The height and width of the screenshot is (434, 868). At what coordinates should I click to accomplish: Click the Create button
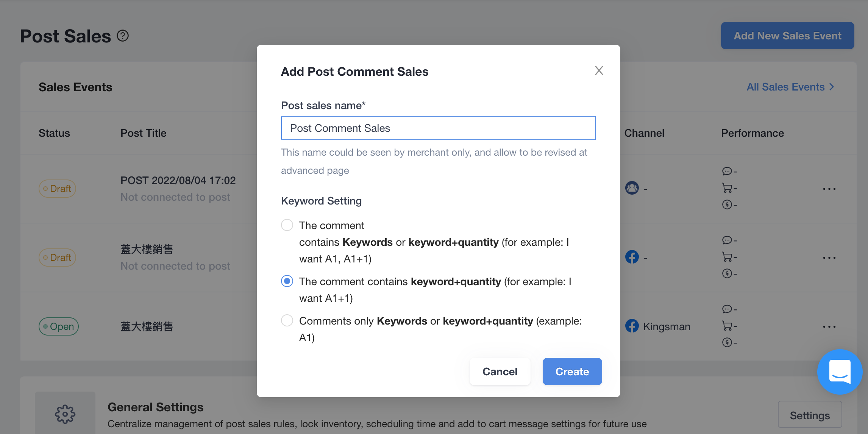click(572, 372)
